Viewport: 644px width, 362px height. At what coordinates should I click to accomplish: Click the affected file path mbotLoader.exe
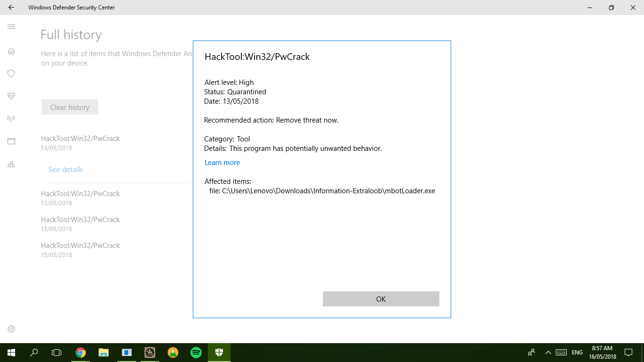tap(322, 191)
